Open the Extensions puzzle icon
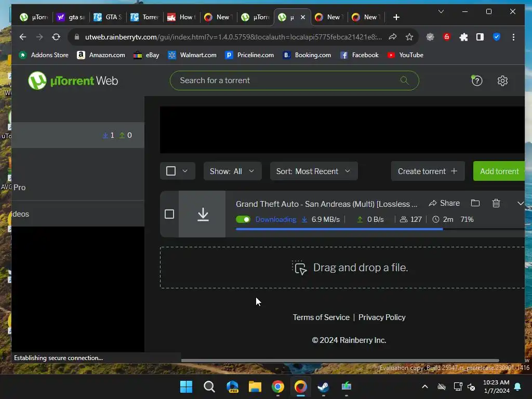Screen dimensions: 532x399 click(463, 37)
